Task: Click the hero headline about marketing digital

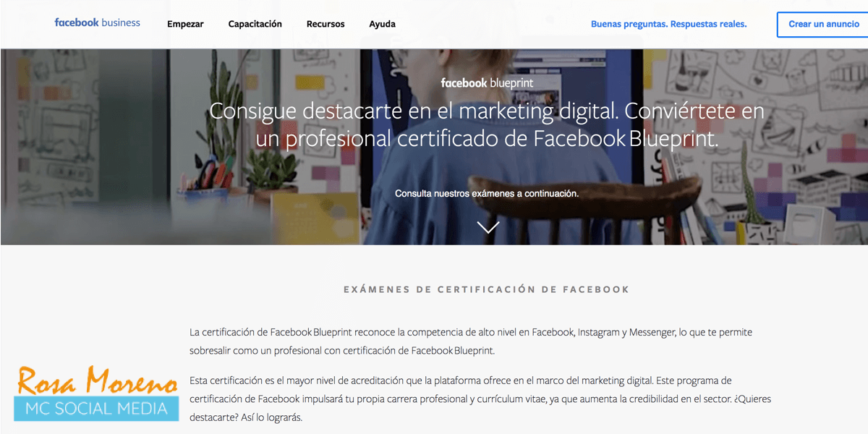Action: (487, 124)
